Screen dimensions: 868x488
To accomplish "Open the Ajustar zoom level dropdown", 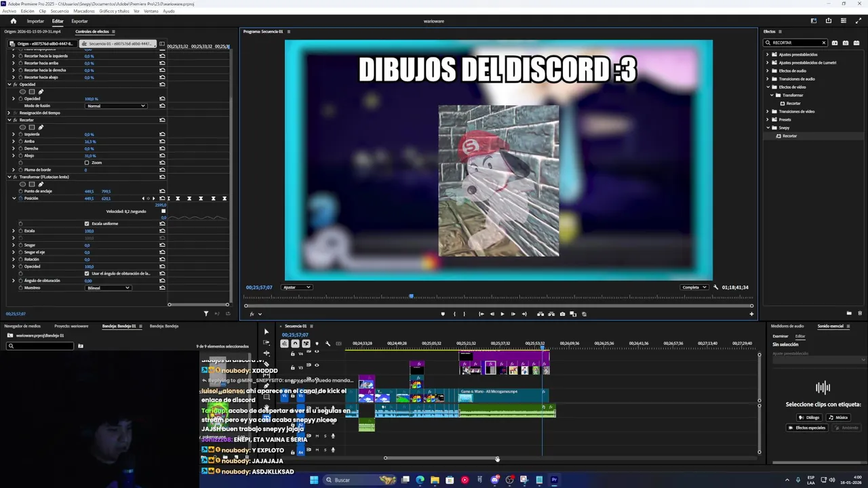I will click(x=296, y=287).
